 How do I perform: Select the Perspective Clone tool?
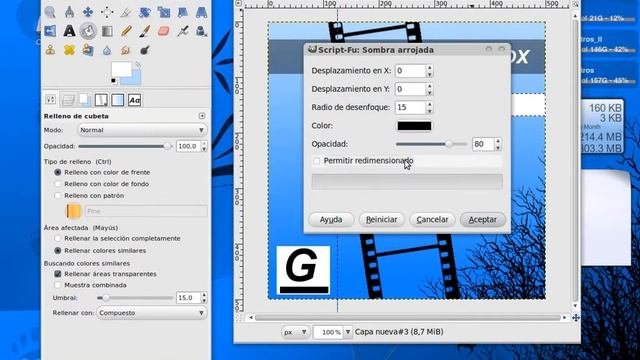coord(88,50)
